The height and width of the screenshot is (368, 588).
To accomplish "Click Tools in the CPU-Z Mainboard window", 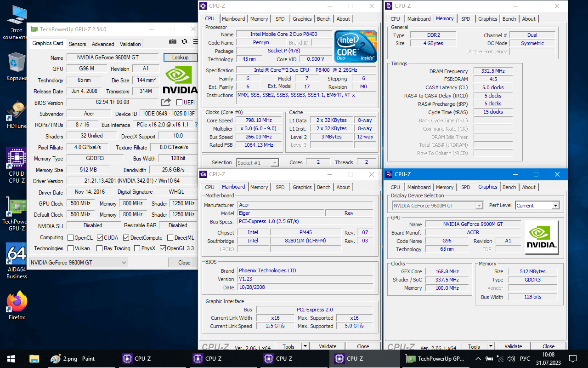I will point(288,346).
